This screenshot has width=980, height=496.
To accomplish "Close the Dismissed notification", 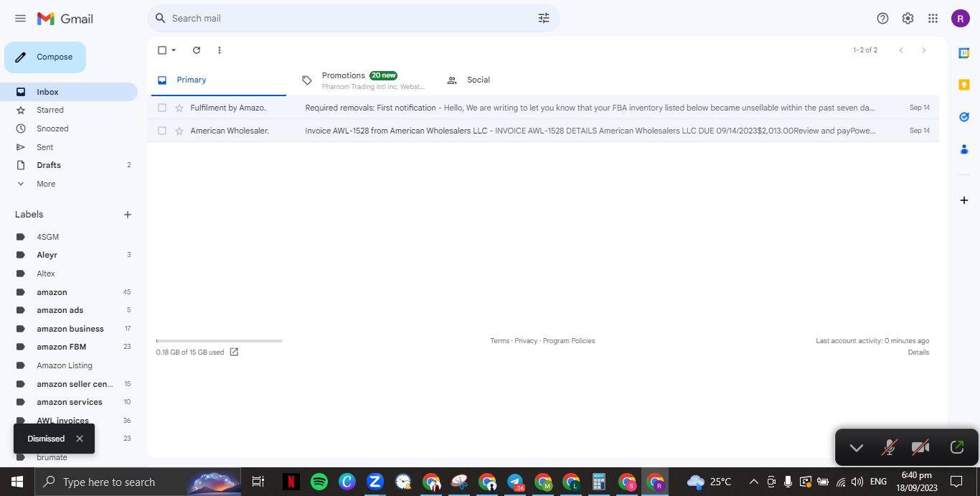I will coord(80,439).
